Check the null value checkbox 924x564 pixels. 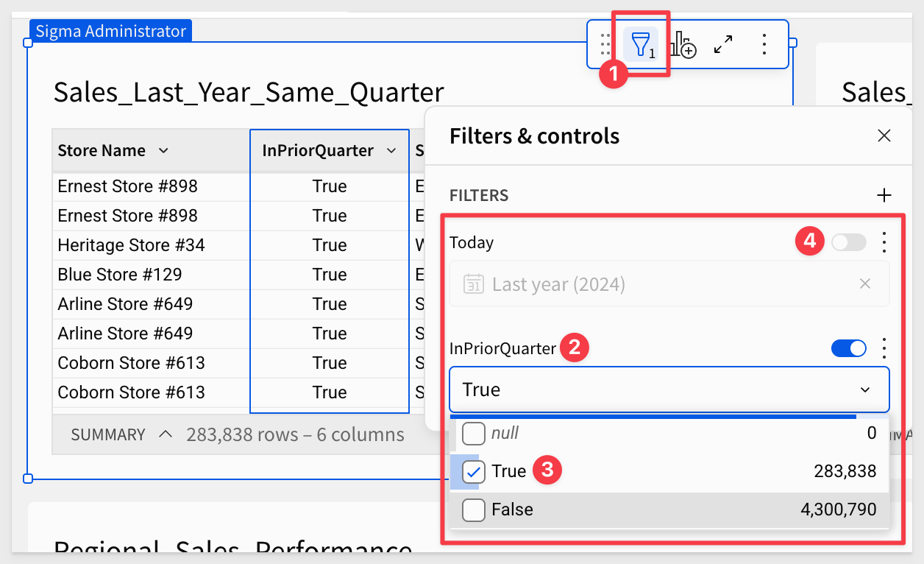pos(474,434)
